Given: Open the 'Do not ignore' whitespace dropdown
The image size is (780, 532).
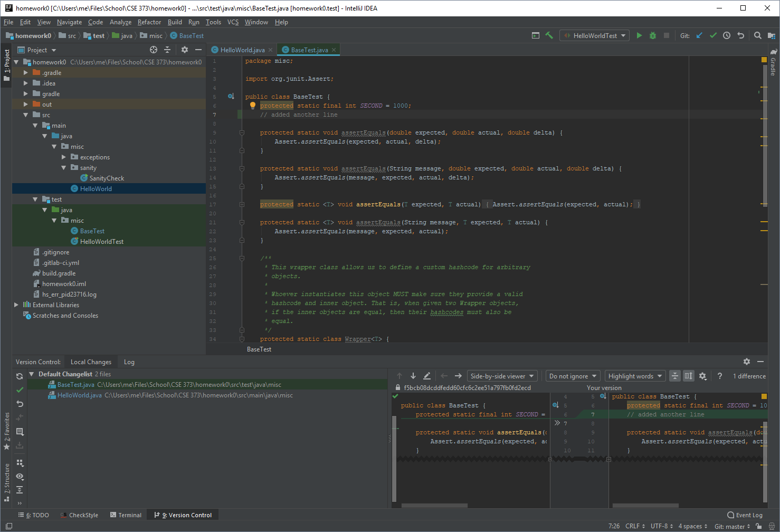Looking at the screenshot, I should pyautogui.click(x=573, y=376).
